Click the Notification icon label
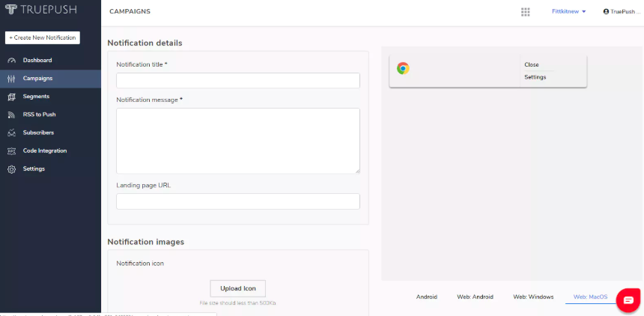 coord(140,264)
